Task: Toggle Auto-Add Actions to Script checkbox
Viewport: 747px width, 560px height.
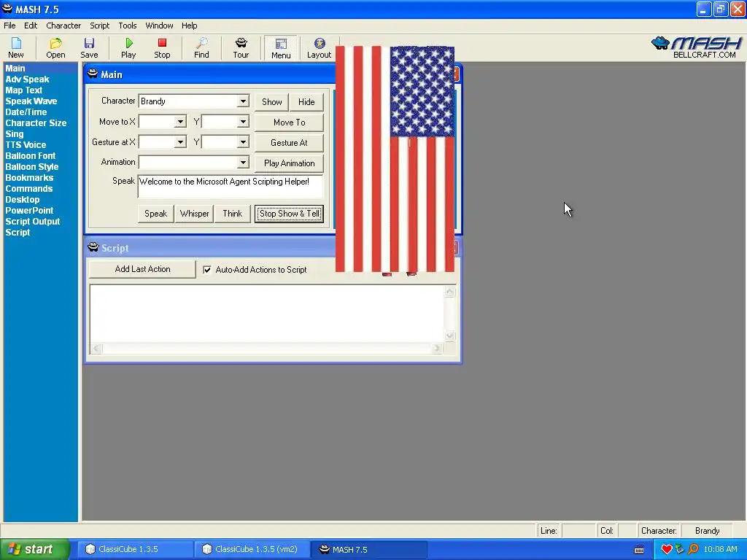Action: pyautogui.click(x=207, y=270)
